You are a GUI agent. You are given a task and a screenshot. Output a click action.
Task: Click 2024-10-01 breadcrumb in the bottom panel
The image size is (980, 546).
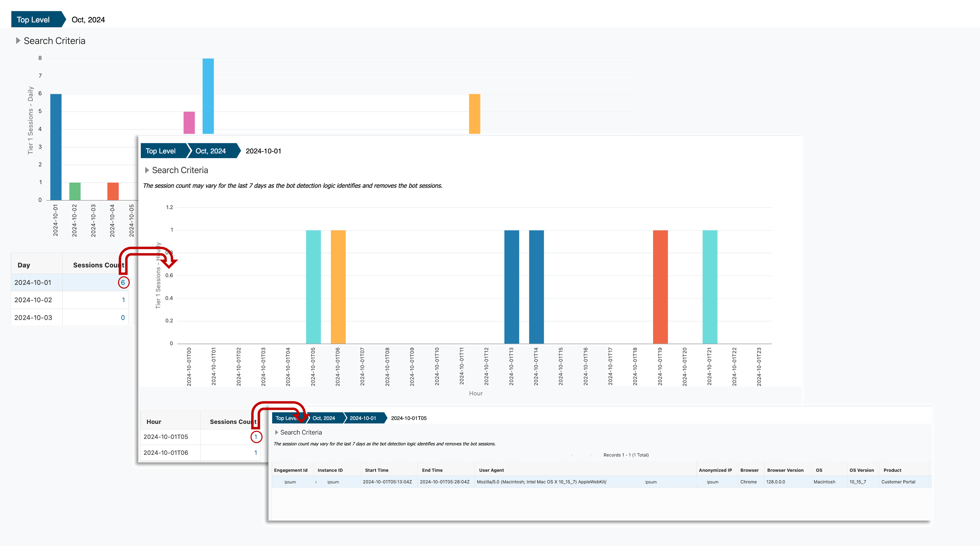pos(363,418)
